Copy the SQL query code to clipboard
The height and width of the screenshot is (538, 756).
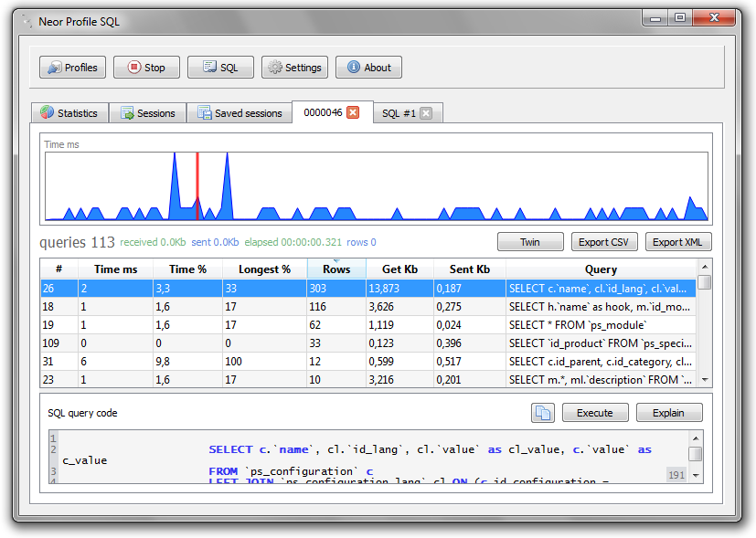point(543,413)
